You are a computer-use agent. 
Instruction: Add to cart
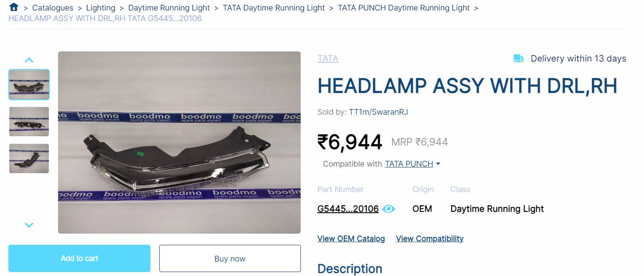(79, 258)
